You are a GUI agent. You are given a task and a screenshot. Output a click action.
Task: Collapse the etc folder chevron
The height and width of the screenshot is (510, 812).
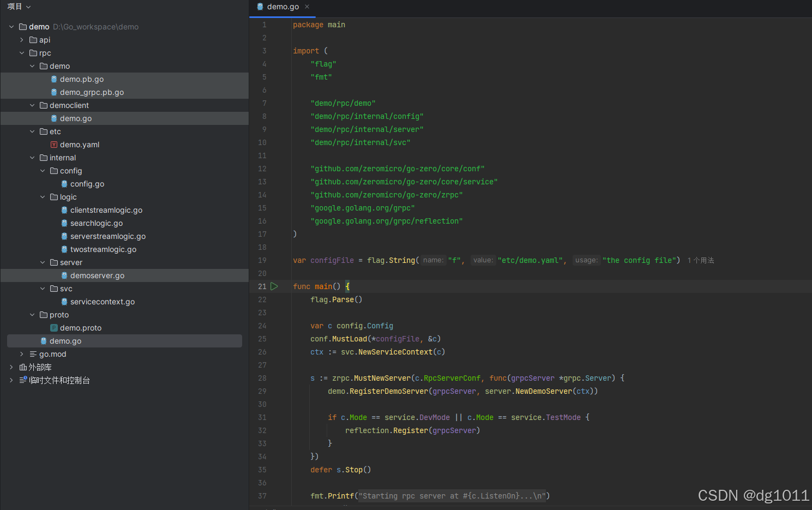click(x=32, y=131)
